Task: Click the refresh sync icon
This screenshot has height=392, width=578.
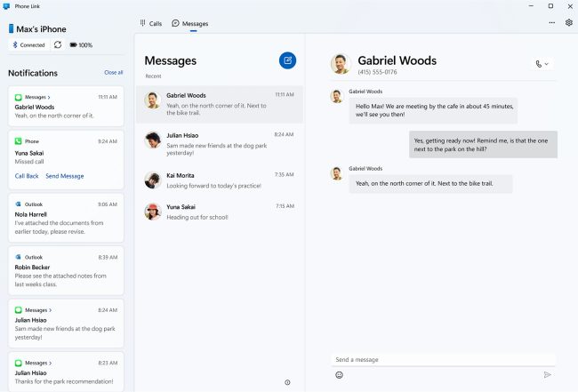Action: click(58, 44)
